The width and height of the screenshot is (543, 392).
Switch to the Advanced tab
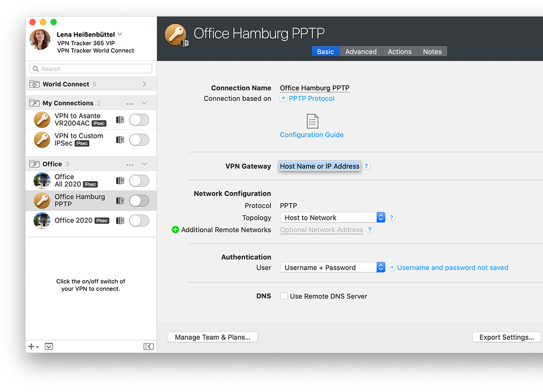pos(361,52)
